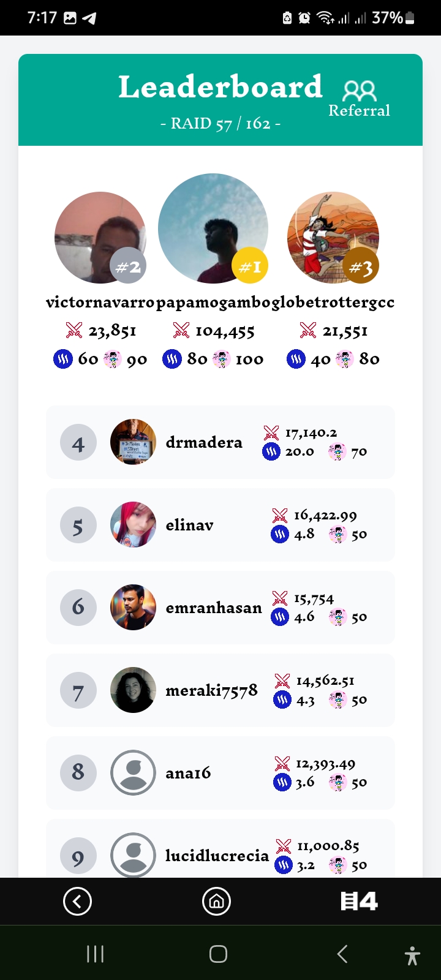Viewport: 441px width, 980px height.
Task: Click the lucidlucrecia username
Action: (x=217, y=856)
